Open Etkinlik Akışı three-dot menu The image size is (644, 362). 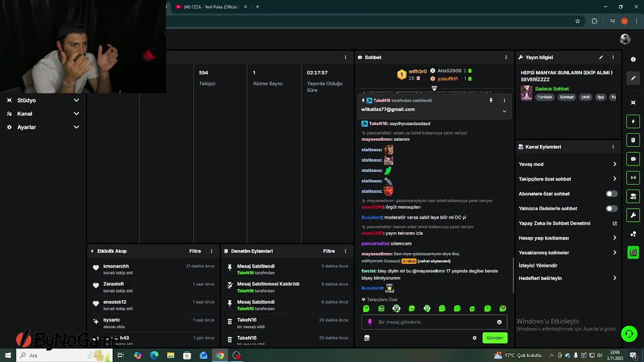point(211,251)
